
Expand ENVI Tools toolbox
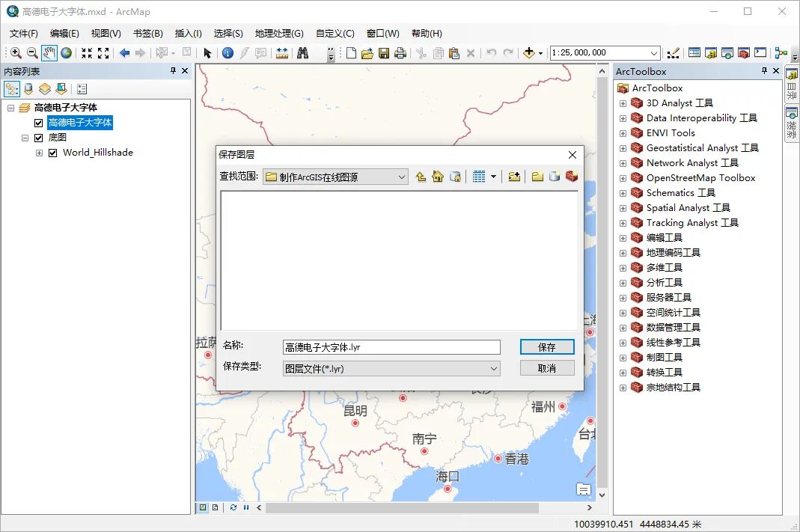pos(623,133)
